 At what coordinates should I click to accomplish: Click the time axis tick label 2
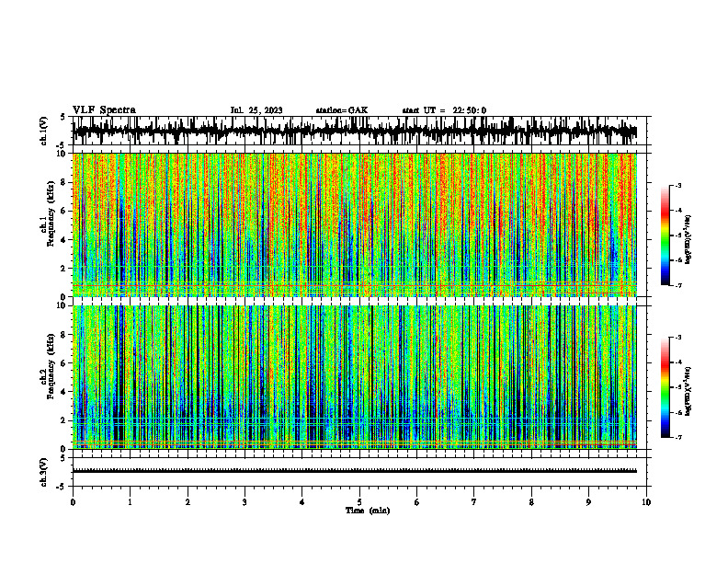tap(188, 502)
